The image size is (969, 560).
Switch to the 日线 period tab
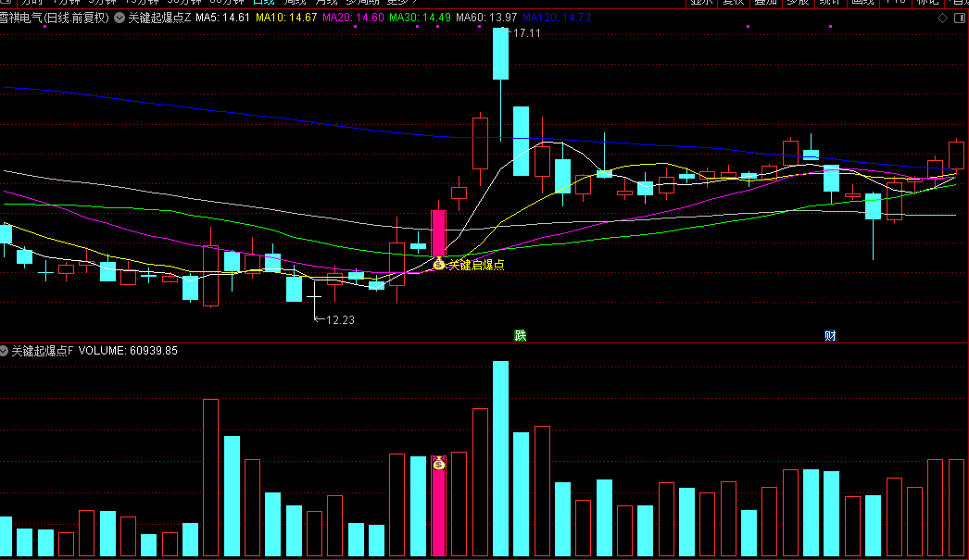click(x=264, y=3)
